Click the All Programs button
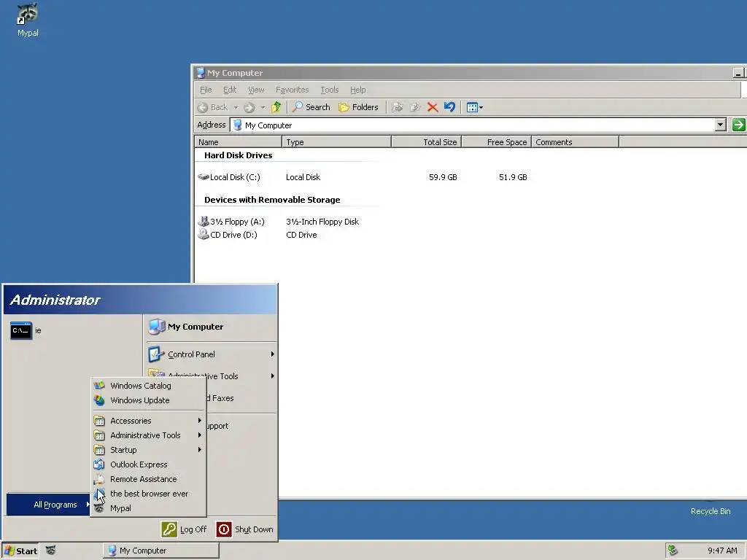747x560 pixels. tap(49, 505)
